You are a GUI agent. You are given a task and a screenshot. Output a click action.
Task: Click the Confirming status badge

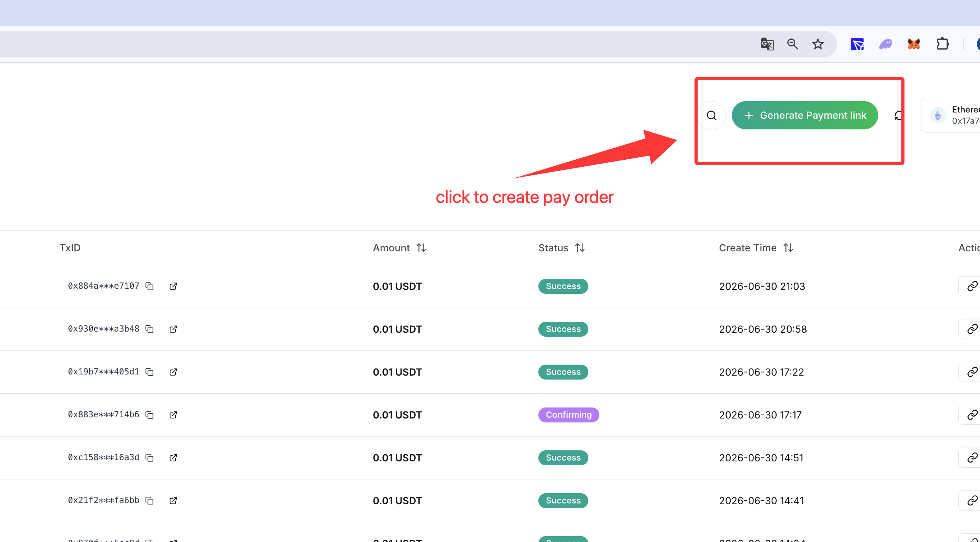(x=569, y=415)
